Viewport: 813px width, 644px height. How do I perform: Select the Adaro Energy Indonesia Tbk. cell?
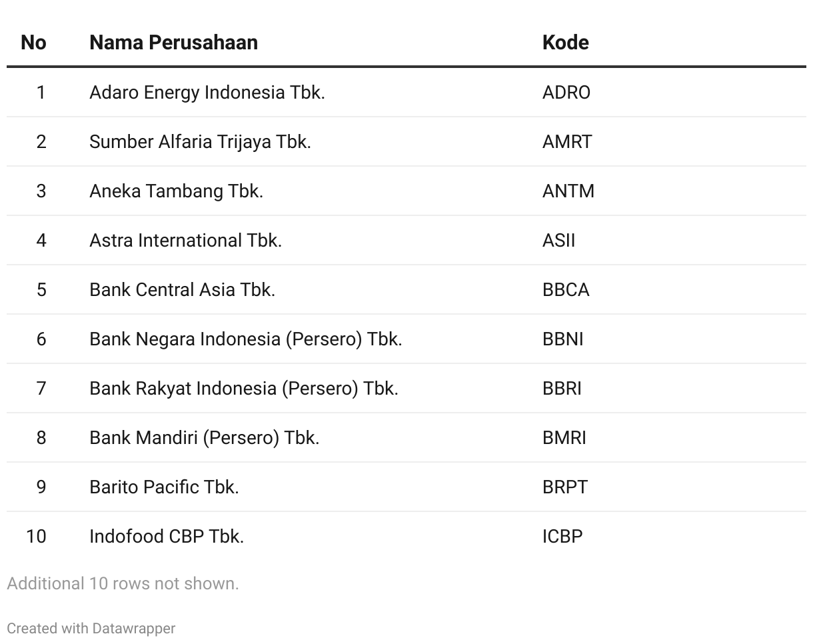(207, 92)
